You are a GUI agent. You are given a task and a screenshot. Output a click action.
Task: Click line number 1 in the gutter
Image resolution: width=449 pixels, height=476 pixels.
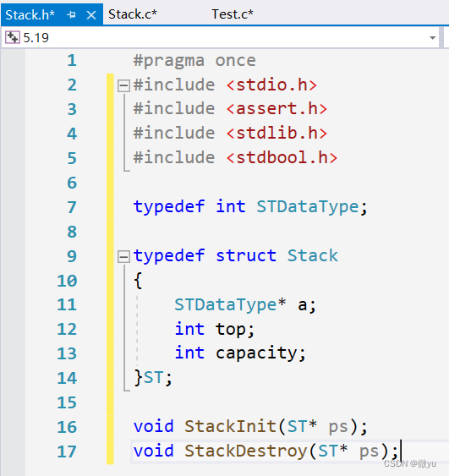point(72,60)
